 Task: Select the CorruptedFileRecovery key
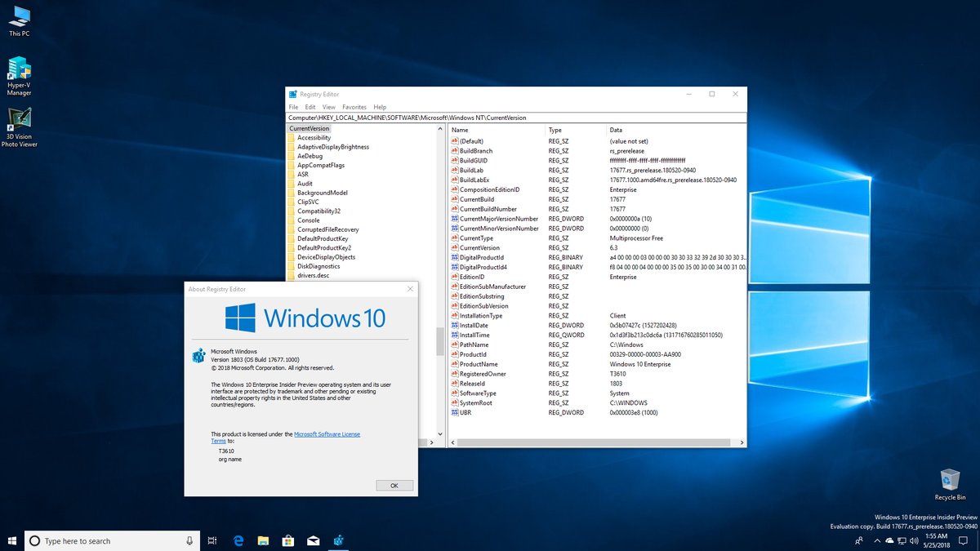pos(328,229)
